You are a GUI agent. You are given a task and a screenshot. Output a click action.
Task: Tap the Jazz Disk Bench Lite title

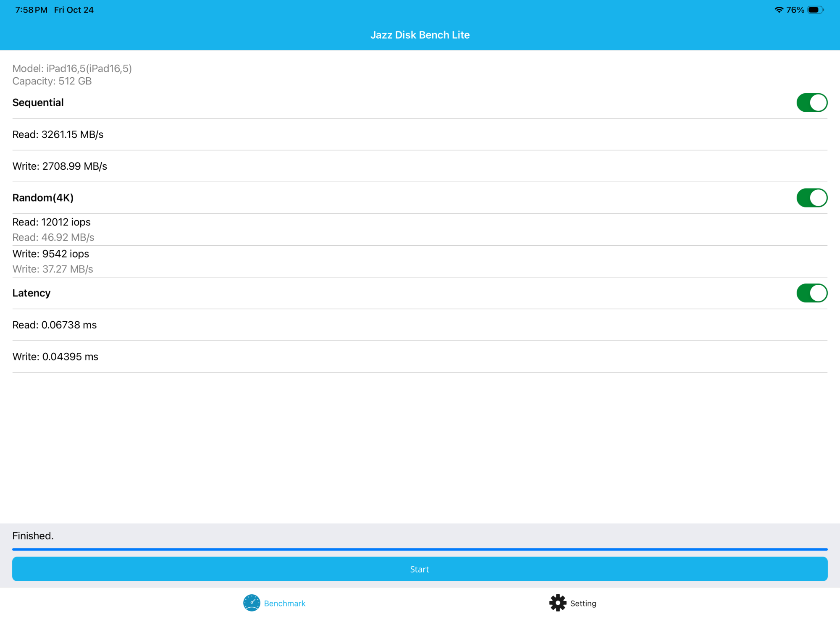[x=420, y=35]
